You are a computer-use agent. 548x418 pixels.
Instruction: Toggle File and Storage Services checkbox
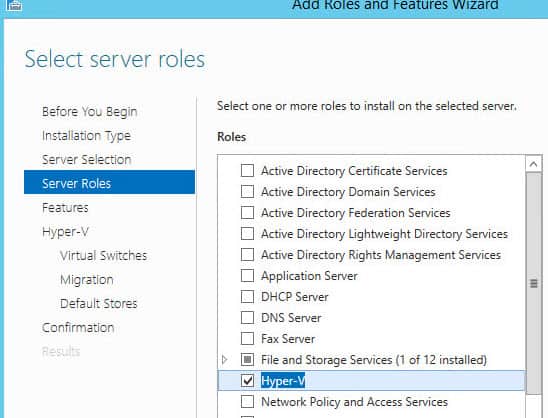coord(247,360)
